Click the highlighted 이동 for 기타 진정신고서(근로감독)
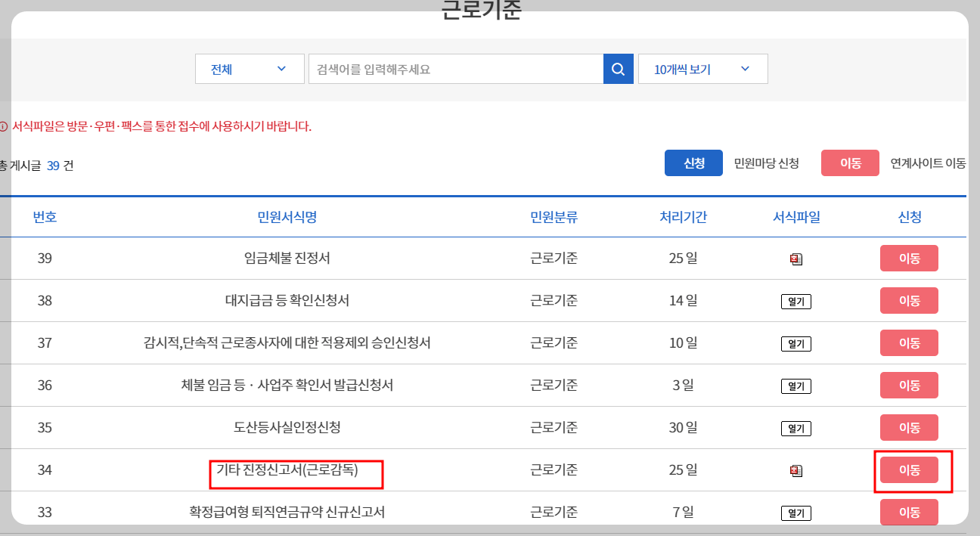 click(x=909, y=469)
